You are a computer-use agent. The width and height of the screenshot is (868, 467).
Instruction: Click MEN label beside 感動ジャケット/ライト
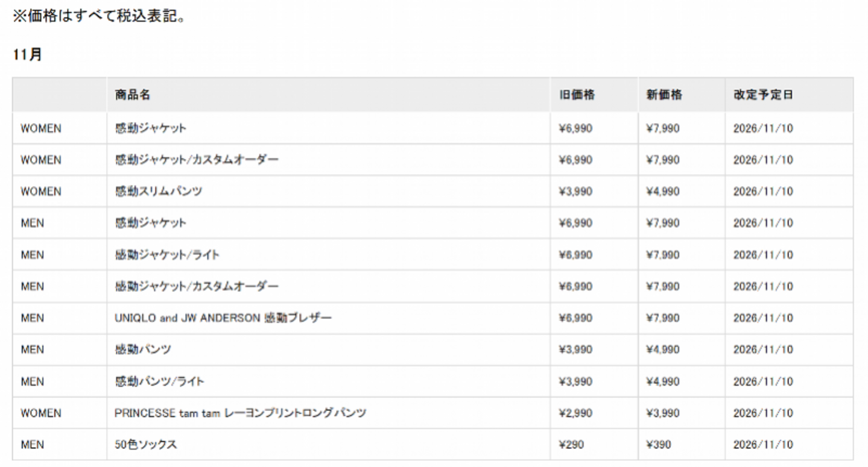33,255
